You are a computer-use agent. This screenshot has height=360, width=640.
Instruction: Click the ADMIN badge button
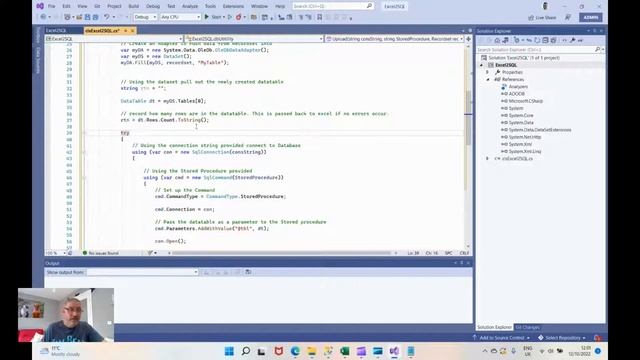[590, 18]
